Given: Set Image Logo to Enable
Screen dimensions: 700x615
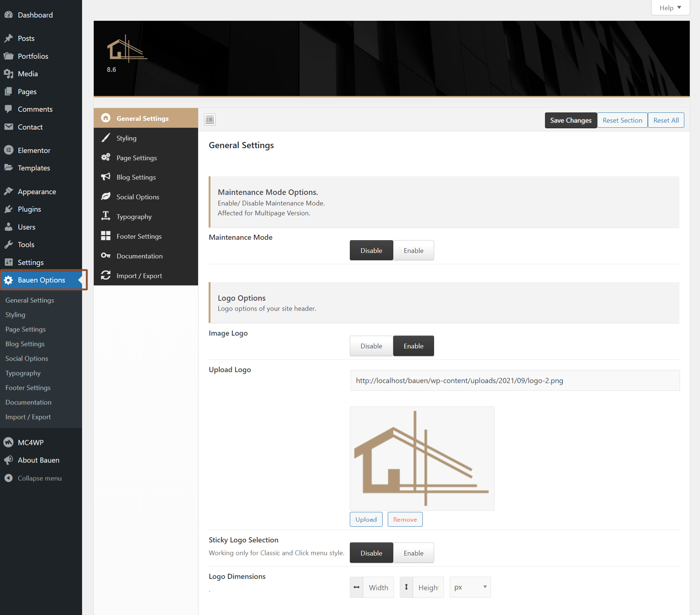Looking at the screenshot, I should (414, 346).
